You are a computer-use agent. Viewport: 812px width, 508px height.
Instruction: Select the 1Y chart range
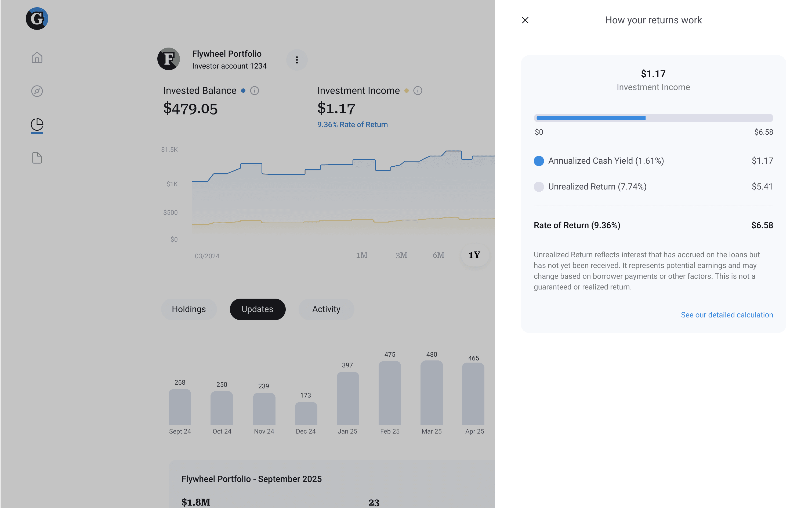pos(474,255)
